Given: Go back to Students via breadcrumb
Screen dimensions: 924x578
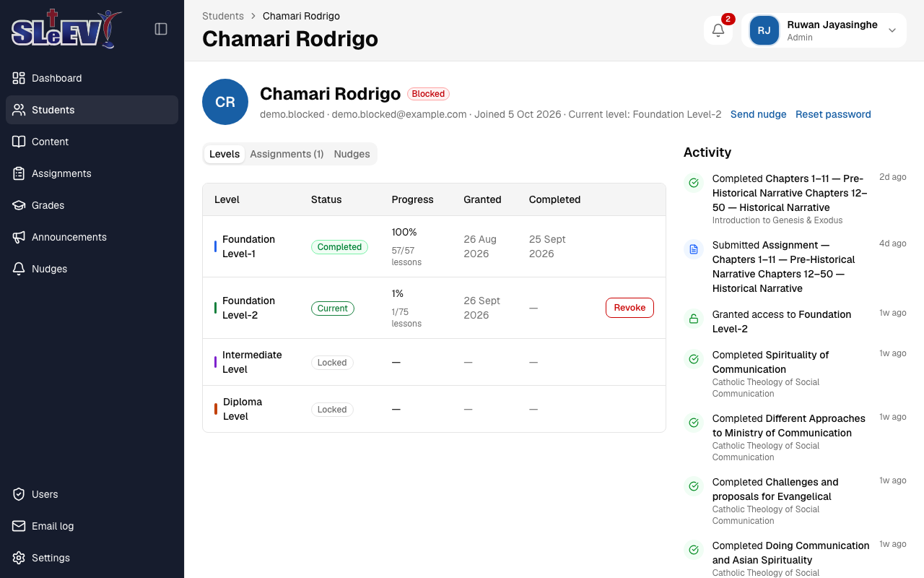Looking at the screenshot, I should 223,16.
